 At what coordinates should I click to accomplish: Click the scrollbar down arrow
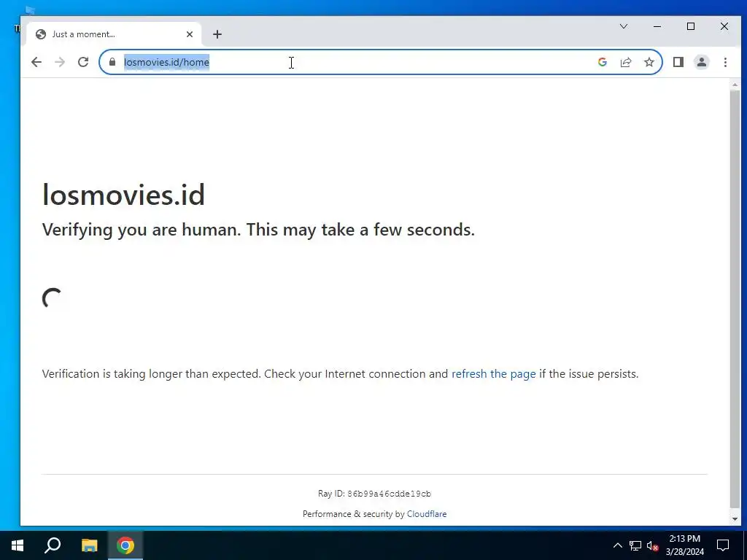click(x=735, y=519)
